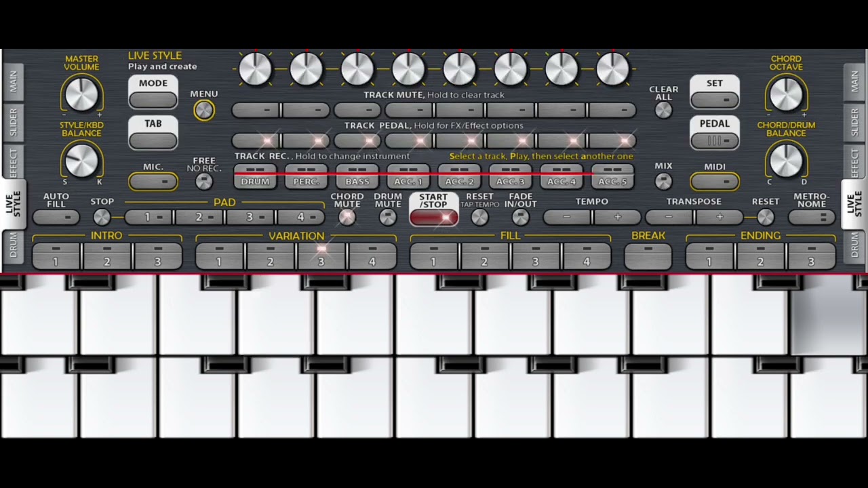Adjust the STYLE/KBD BALANCE knob

click(81, 161)
